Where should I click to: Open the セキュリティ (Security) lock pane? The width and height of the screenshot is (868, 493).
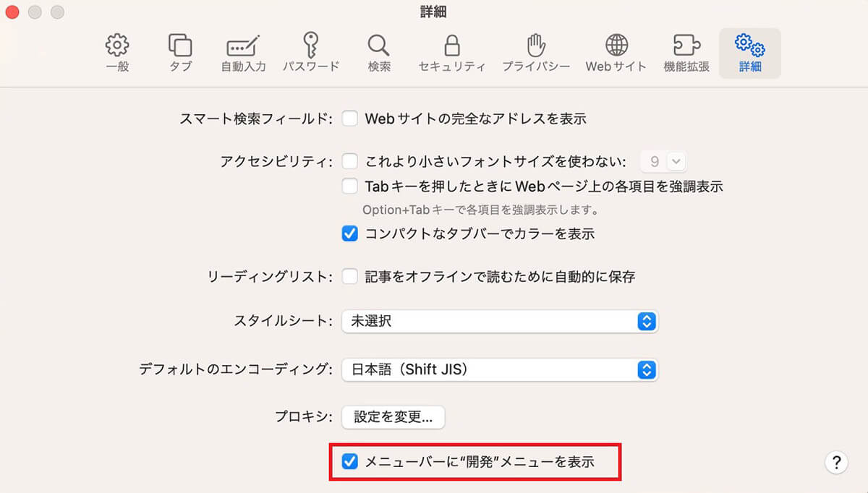point(452,53)
